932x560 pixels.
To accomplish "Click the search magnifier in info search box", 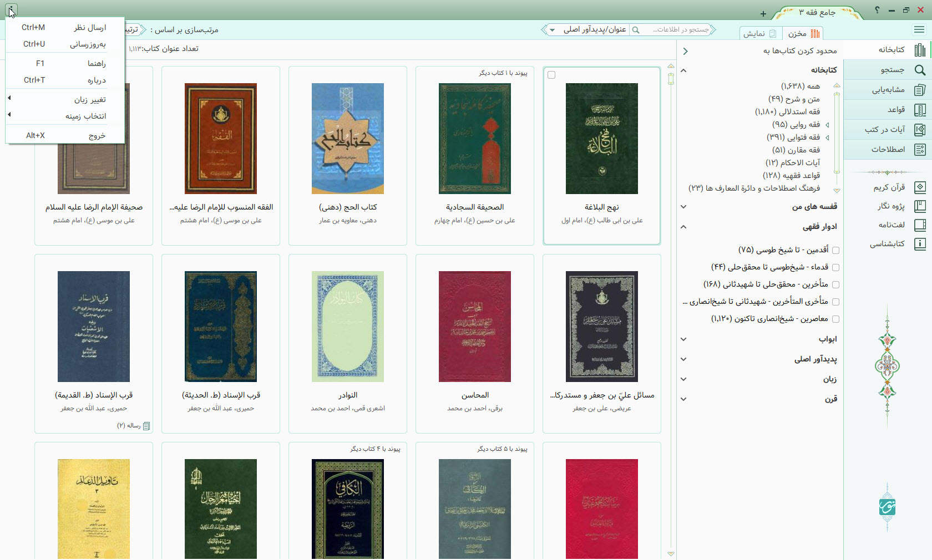I will (636, 30).
